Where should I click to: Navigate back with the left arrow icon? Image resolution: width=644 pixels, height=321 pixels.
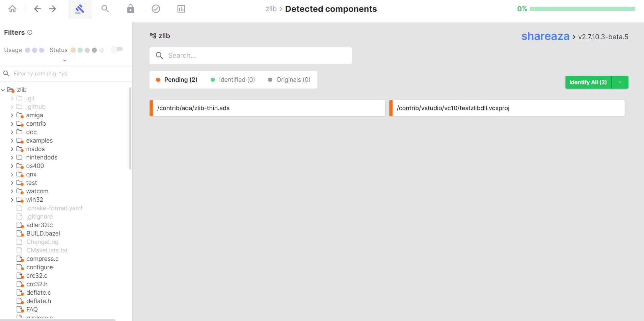(x=37, y=9)
